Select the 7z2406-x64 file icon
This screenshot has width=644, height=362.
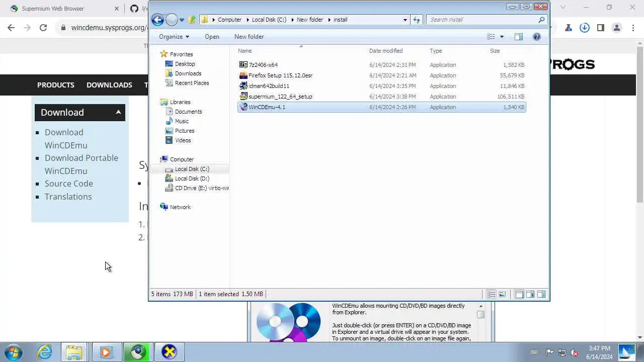click(x=244, y=65)
